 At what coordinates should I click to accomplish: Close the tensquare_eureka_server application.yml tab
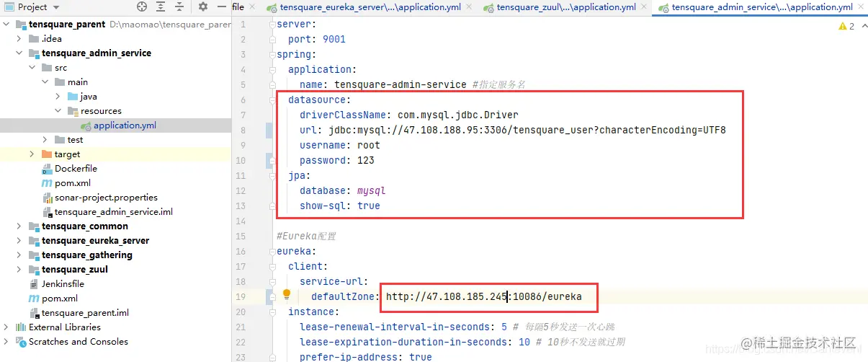469,7
